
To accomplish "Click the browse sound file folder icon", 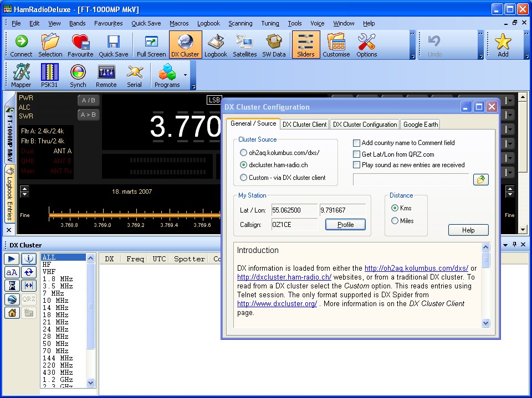I will (x=481, y=179).
